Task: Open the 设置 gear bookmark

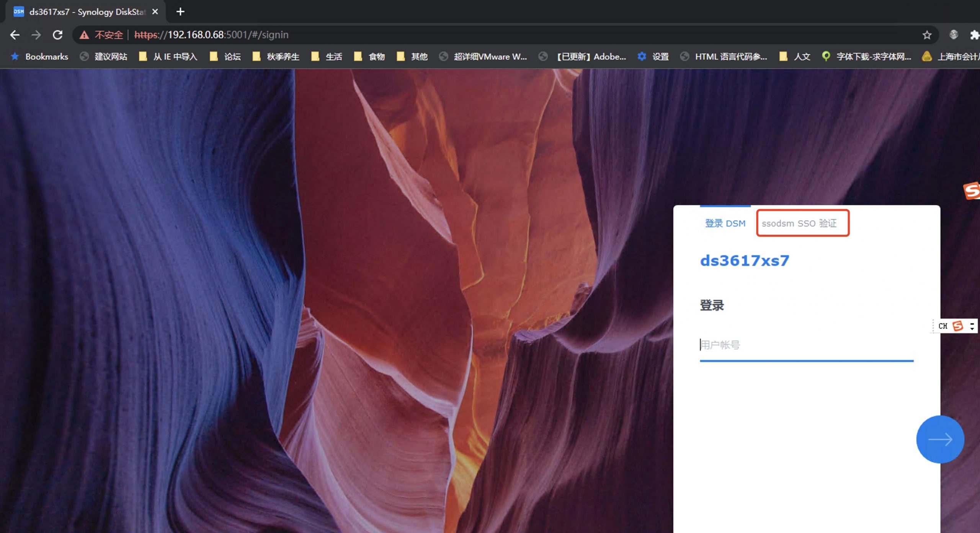Action: 653,57
